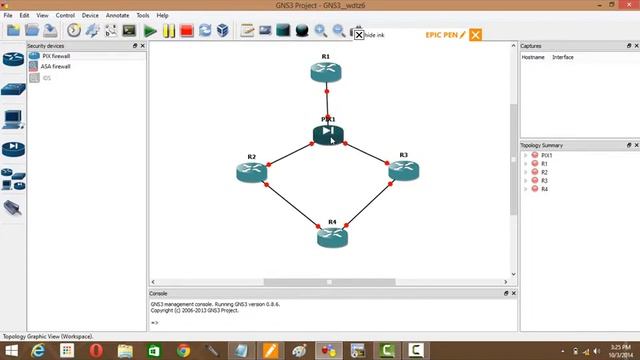640x360 pixels.
Task: Browse end devices computer icon
Action: (13, 120)
